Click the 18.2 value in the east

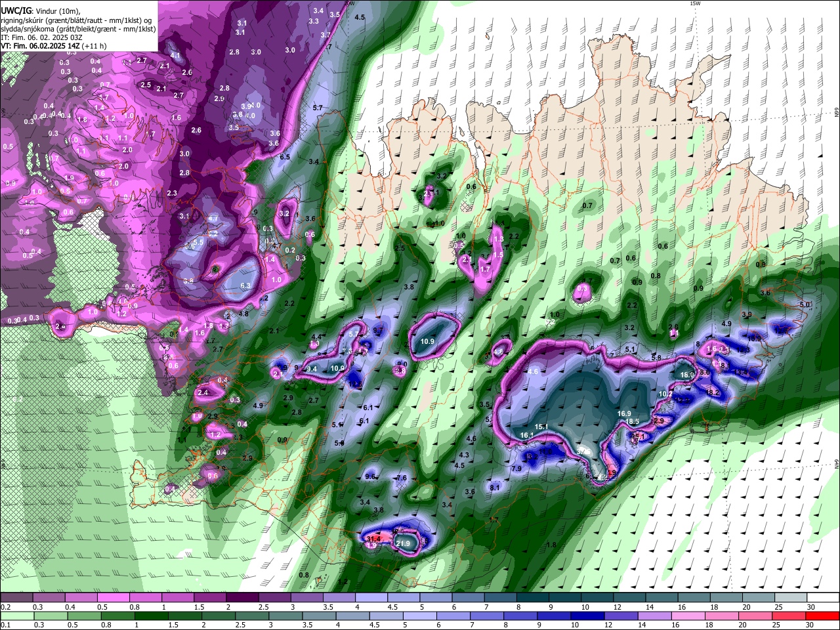coord(713,392)
